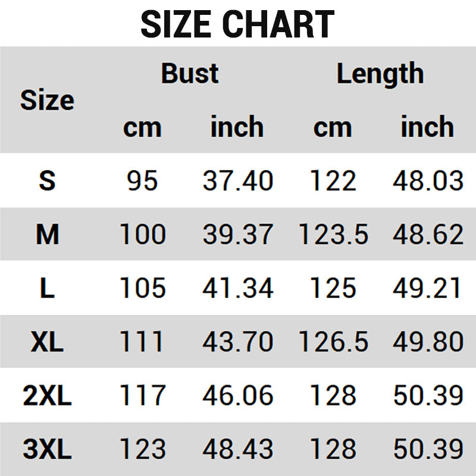Select the 111 cm bust value
476x476 pixels.
tap(142, 342)
